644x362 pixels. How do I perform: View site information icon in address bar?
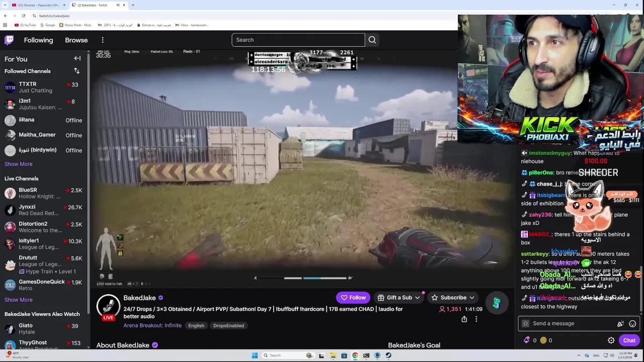35,16
